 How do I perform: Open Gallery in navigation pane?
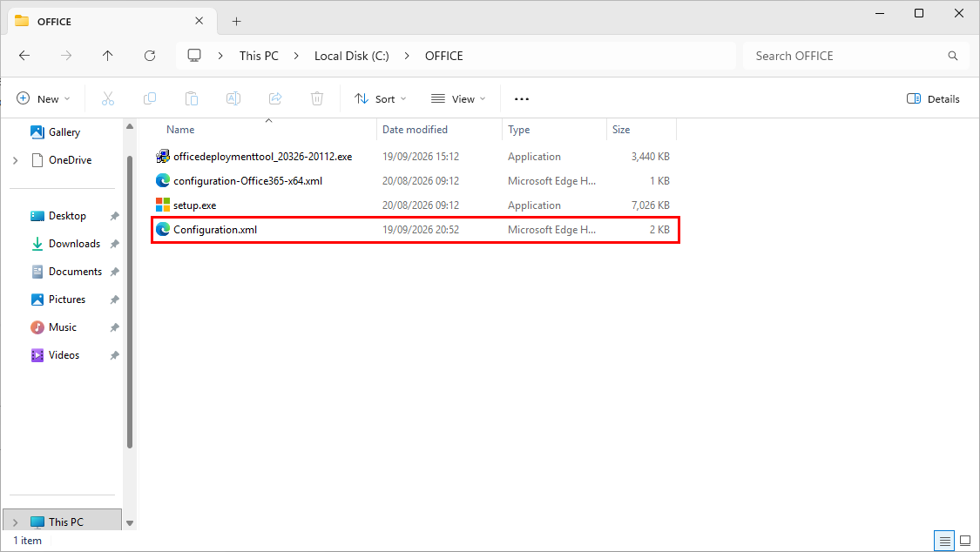coord(63,132)
